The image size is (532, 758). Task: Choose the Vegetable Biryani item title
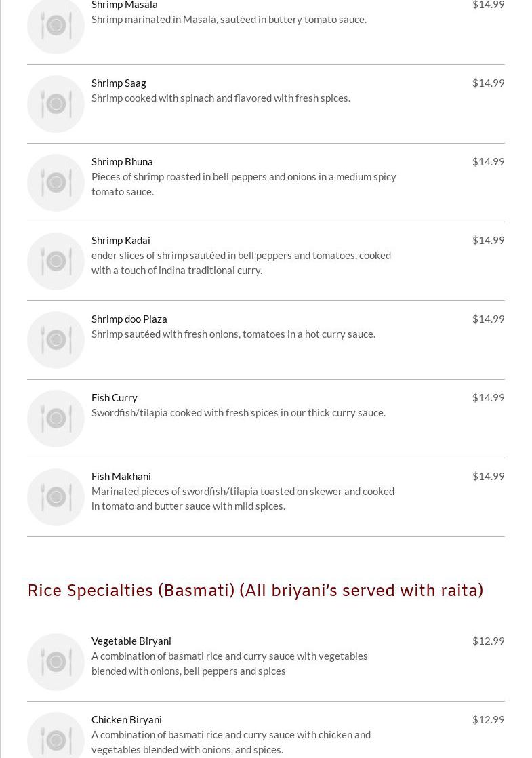coord(131,641)
